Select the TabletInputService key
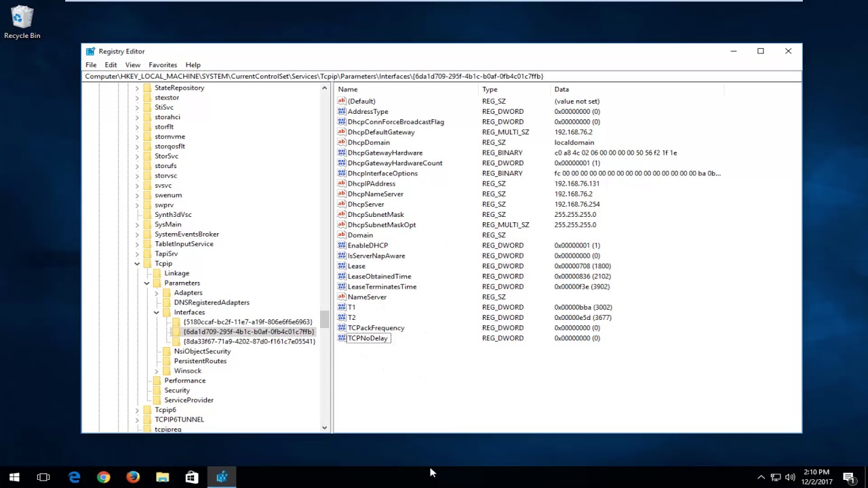Viewport: 868px width, 488px height. coord(184,244)
